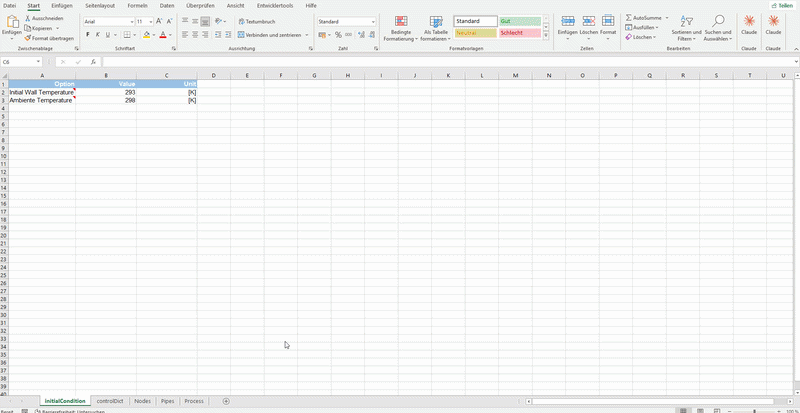
Task: Open cell fill color picker arrow
Action: tap(154, 35)
